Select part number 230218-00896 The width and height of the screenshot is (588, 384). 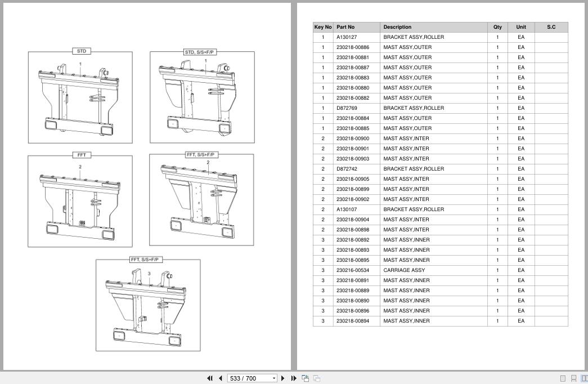coord(352,311)
